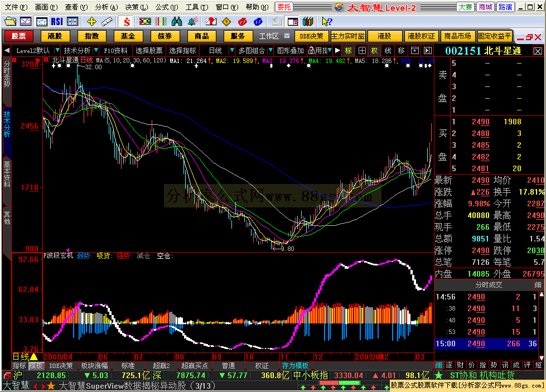Click the red dollar sign icon
Image resolution: width=546 pixels, height=392 pixels.
click(127, 22)
